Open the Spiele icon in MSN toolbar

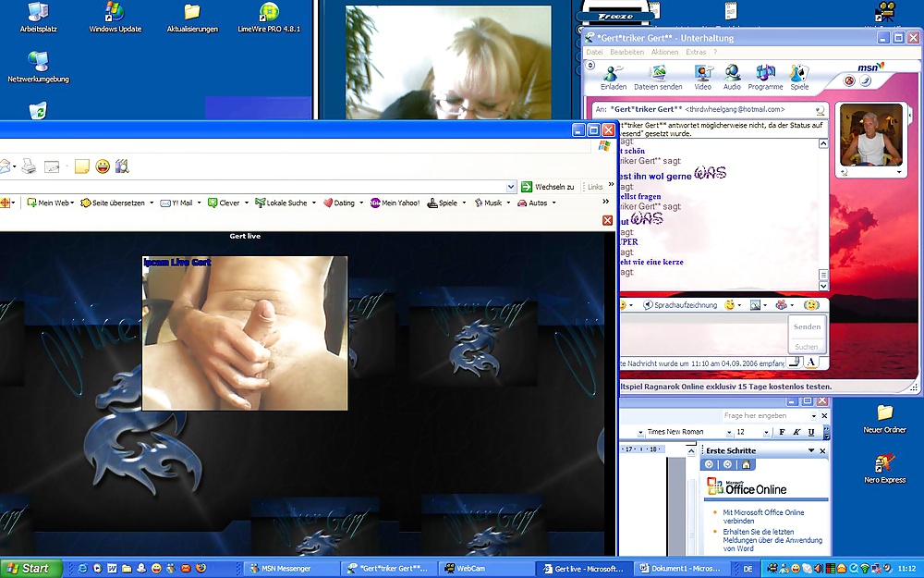click(x=799, y=76)
